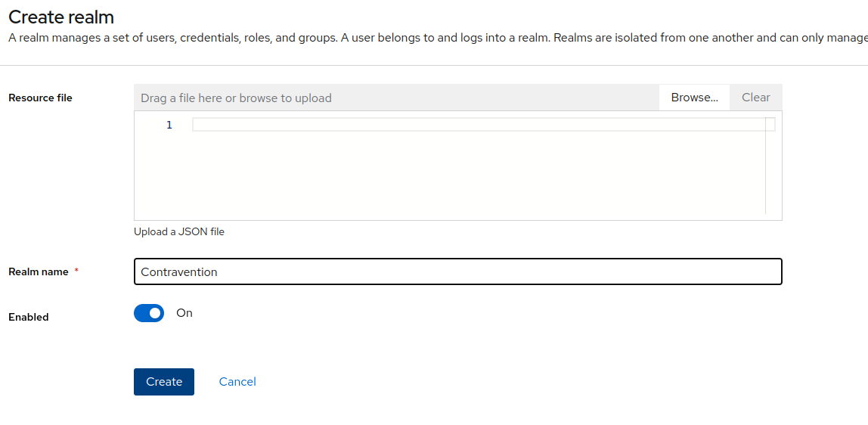Toggle the Enabled switch off

[x=149, y=313]
